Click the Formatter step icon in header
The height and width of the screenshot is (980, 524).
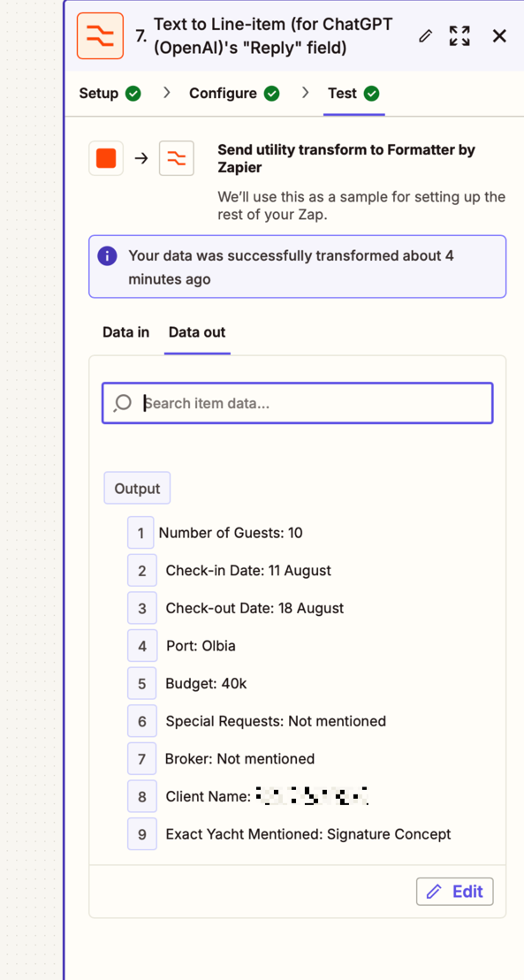point(100,36)
